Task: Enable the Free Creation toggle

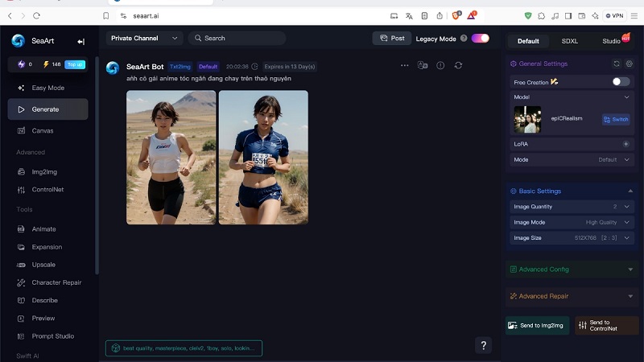Action: [x=621, y=81]
